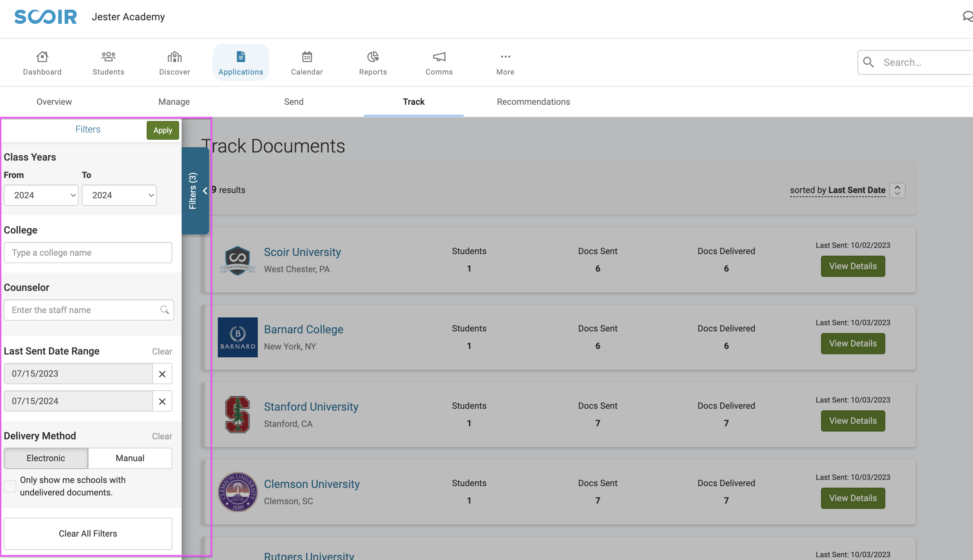Click Barnard College logo
The width and height of the screenshot is (973, 560).
point(237,337)
